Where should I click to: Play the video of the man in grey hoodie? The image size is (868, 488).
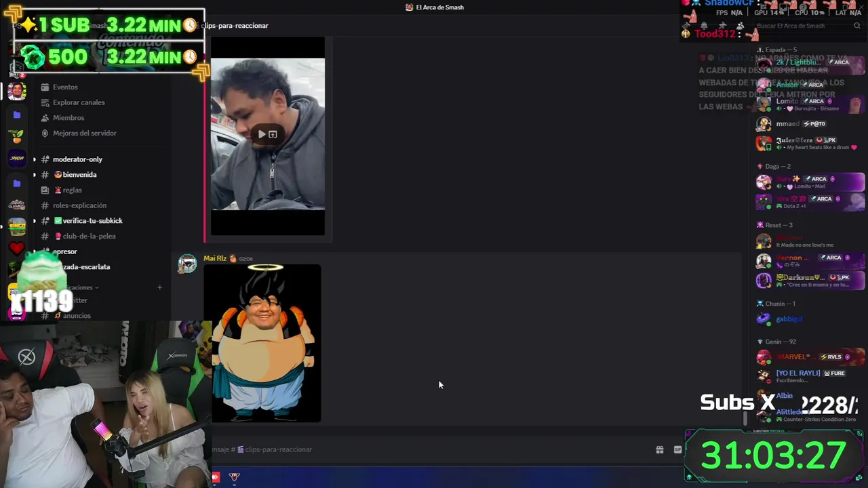(x=262, y=134)
